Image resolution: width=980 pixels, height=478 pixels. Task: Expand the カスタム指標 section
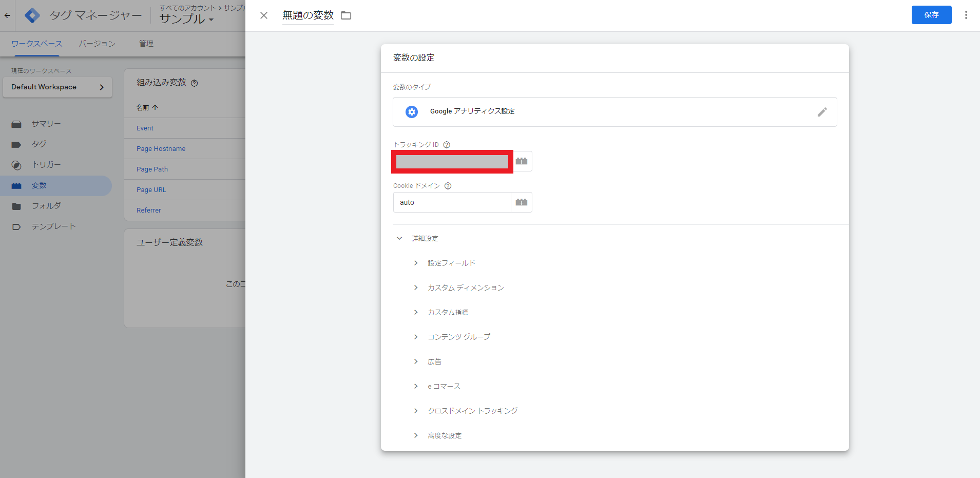(416, 312)
